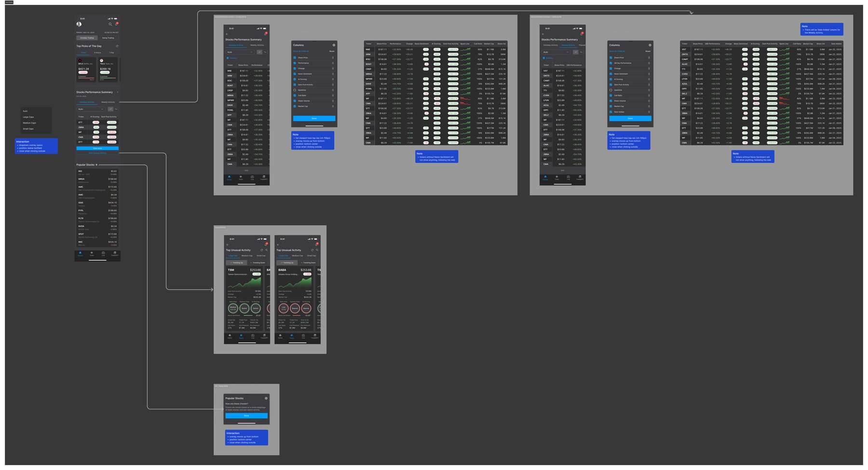Click Reset in intraday Columns panel

pyautogui.click(x=332, y=51)
